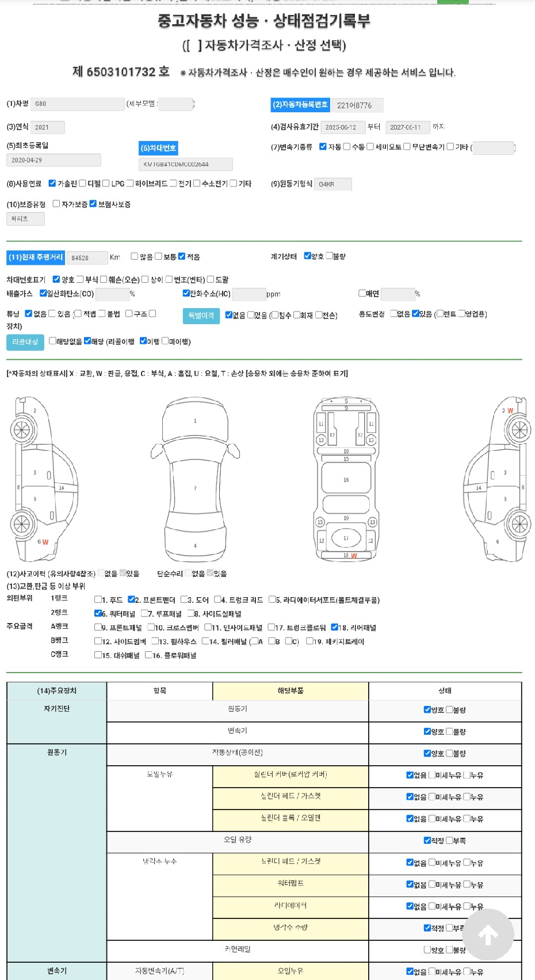Click the 세부모델 input field

click(x=175, y=104)
